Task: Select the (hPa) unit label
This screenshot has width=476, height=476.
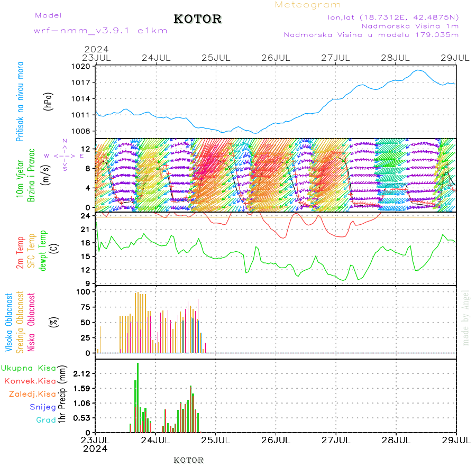Action: (x=48, y=102)
